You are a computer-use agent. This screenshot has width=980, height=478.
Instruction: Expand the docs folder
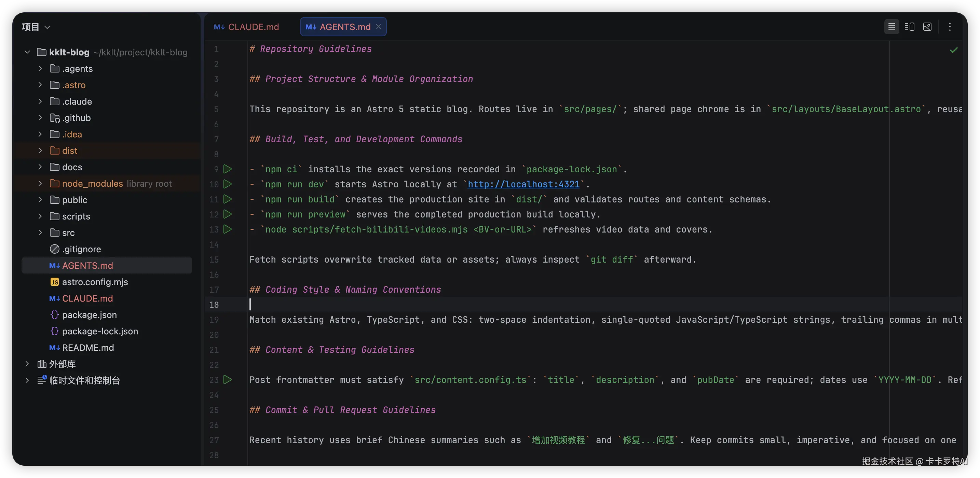coord(40,167)
